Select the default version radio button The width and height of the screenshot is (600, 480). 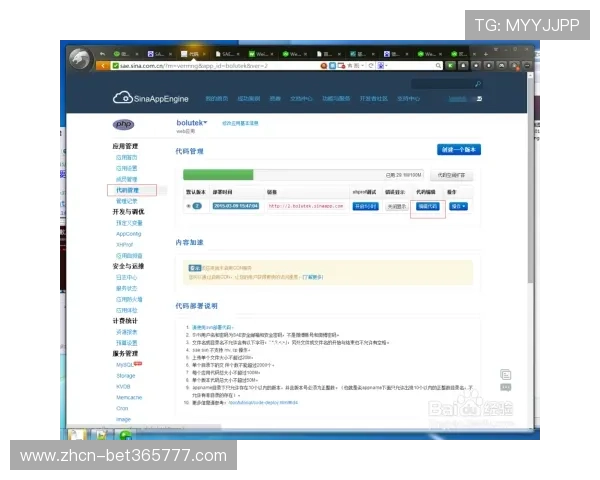point(188,206)
